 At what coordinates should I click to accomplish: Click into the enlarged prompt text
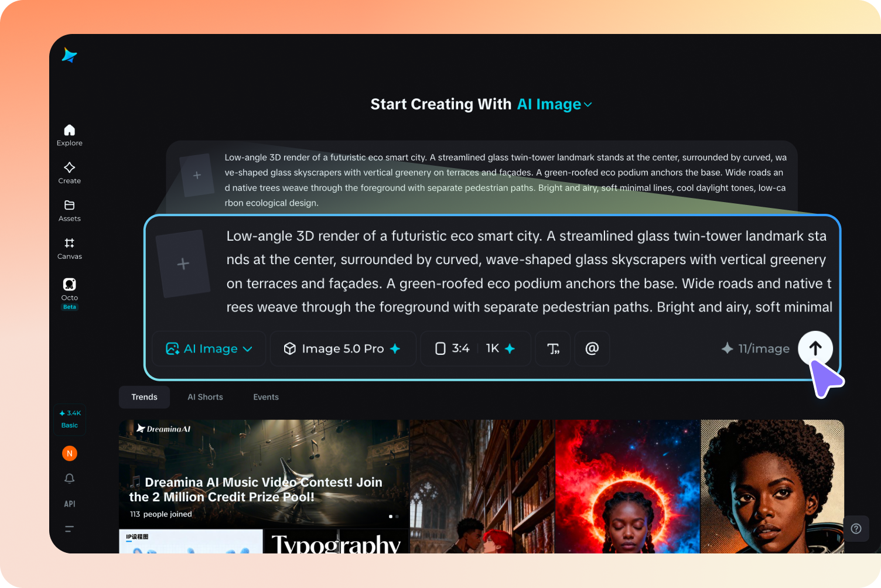tap(529, 272)
